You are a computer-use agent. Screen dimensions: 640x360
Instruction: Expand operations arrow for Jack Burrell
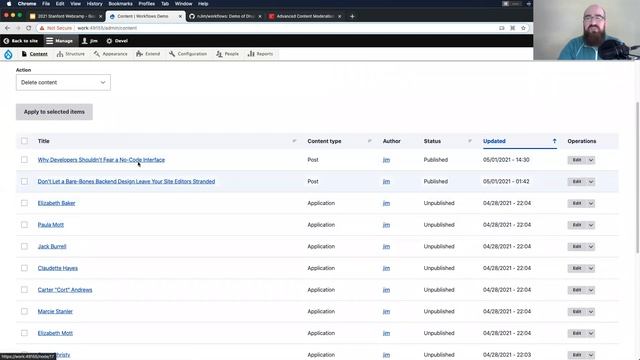coord(591,247)
